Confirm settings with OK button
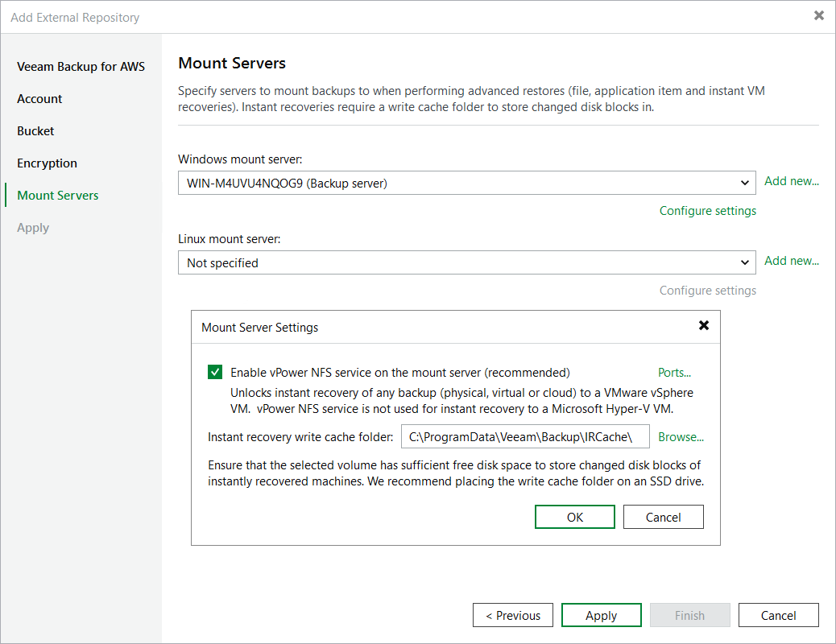The height and width of the screenshot is (644, 836). pos(575,517)
